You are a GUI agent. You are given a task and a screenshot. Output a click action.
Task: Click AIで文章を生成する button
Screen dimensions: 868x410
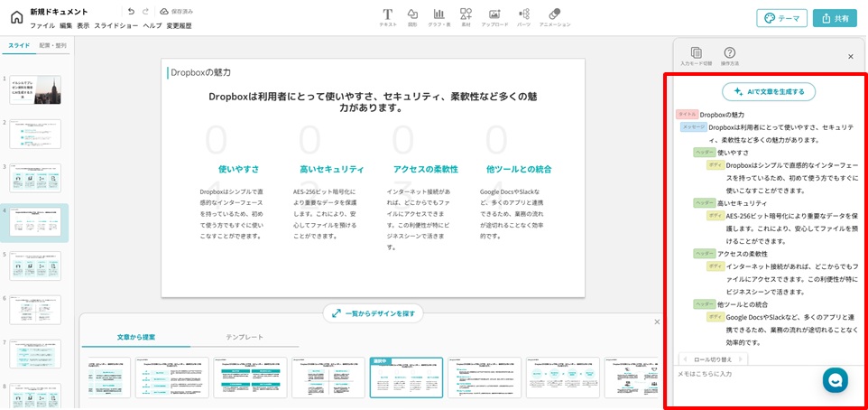769,92
